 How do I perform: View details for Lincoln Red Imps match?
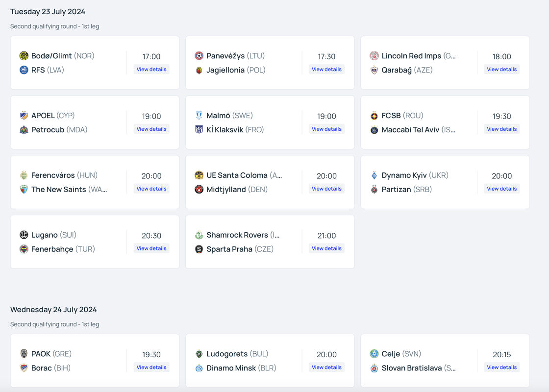501,69
